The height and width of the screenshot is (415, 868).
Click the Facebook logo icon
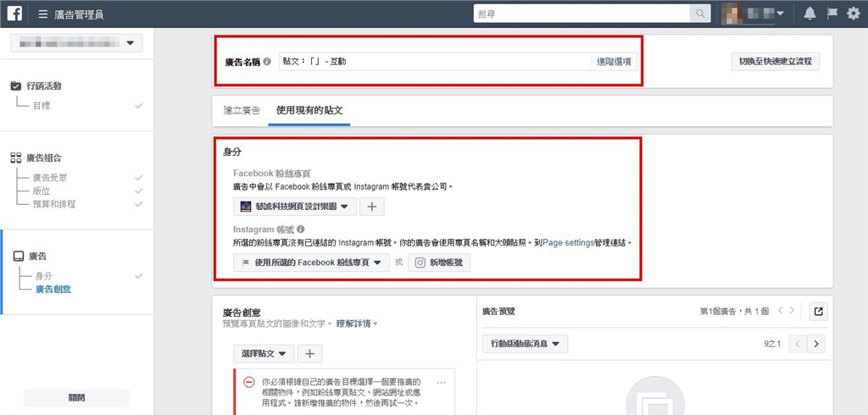coord(14,14)
